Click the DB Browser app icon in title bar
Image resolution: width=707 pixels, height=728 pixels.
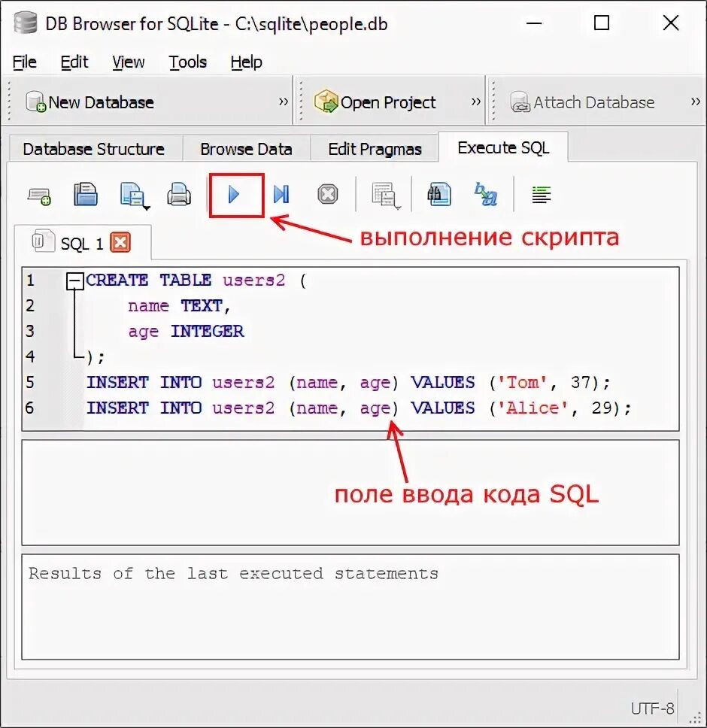point(25,23)
